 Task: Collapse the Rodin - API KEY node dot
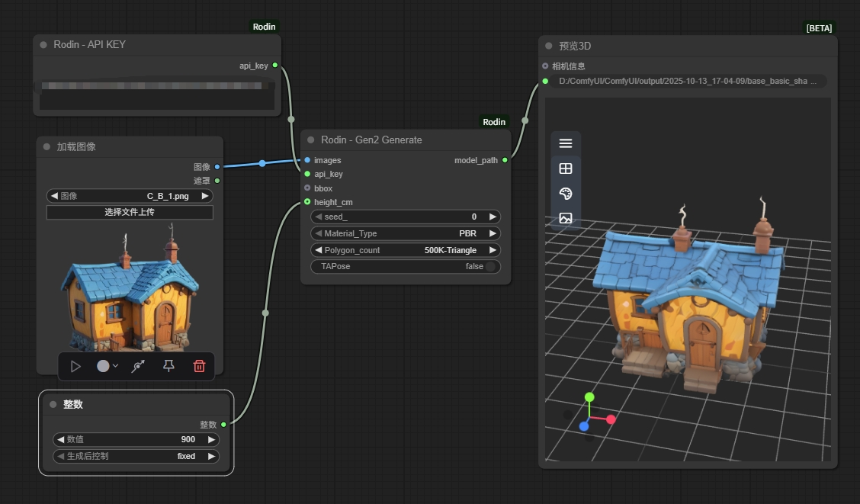click(43, 44)
